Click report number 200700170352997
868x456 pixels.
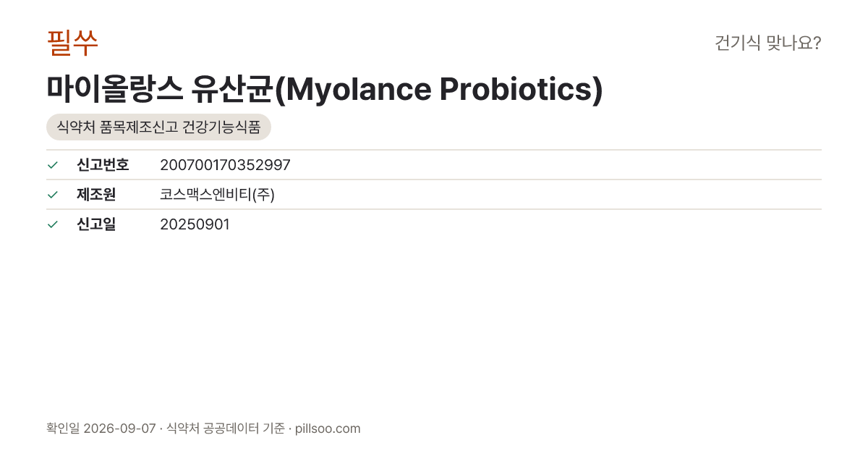tap(225, 165)
